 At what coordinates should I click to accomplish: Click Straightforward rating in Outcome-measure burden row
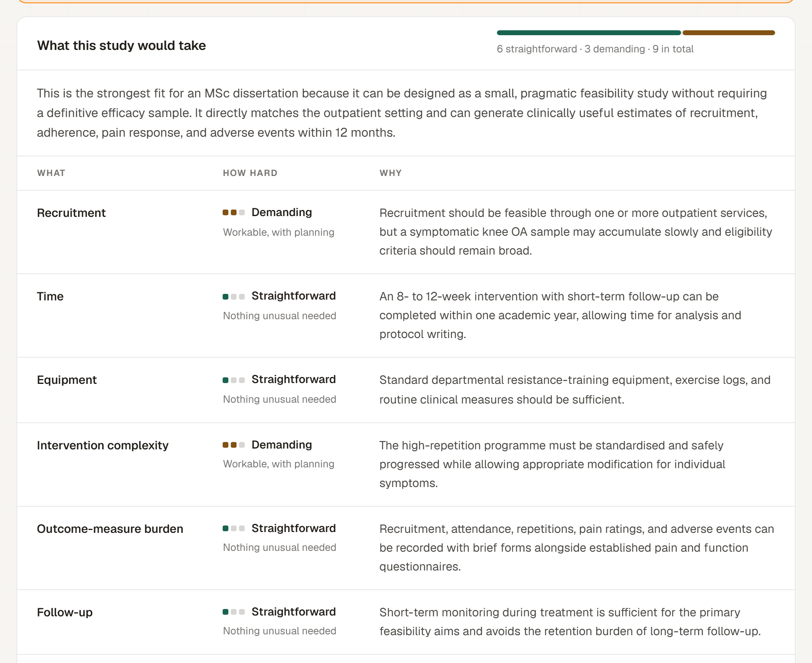click(x=293, y=528)
